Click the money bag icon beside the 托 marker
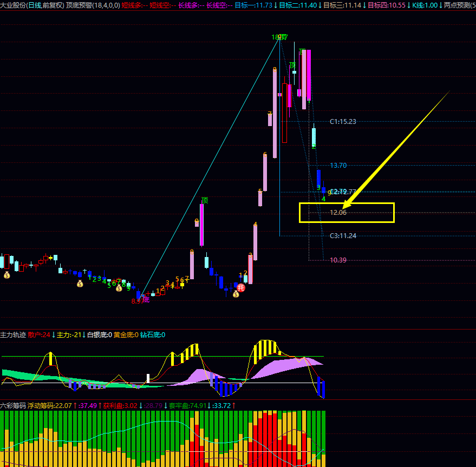Screen dimensions: 476x467 point(236,294)
